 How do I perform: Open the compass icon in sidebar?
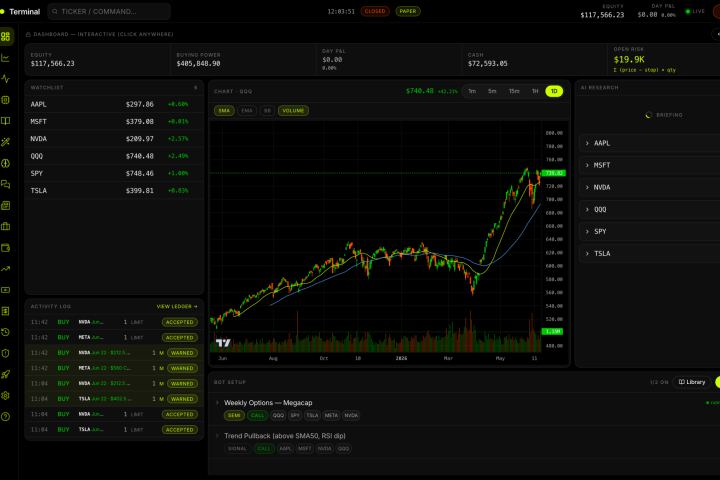click(x=6, y=163)
